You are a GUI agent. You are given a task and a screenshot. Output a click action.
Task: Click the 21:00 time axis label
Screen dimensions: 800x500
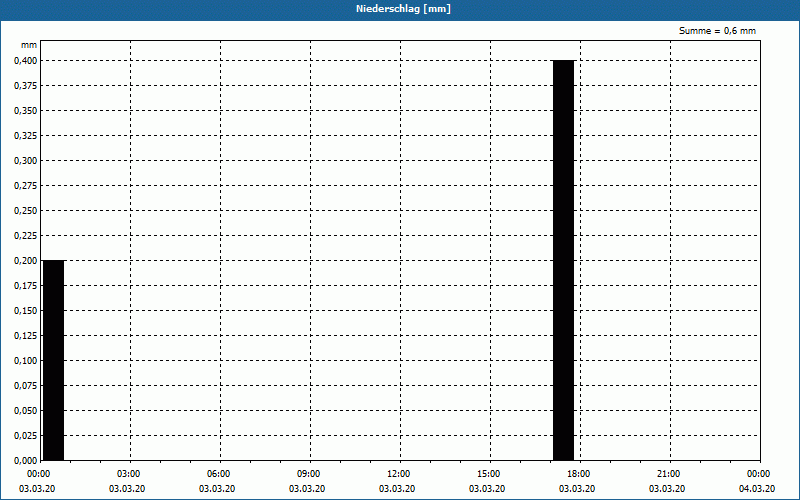[670, 474]
